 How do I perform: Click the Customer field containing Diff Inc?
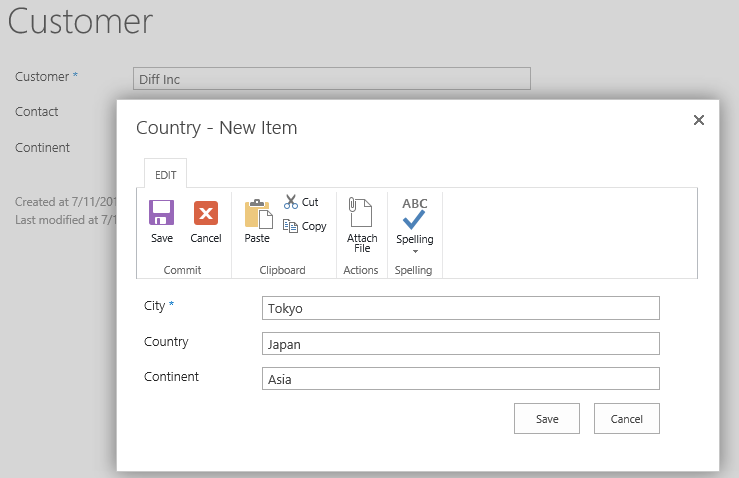point(332,79)
